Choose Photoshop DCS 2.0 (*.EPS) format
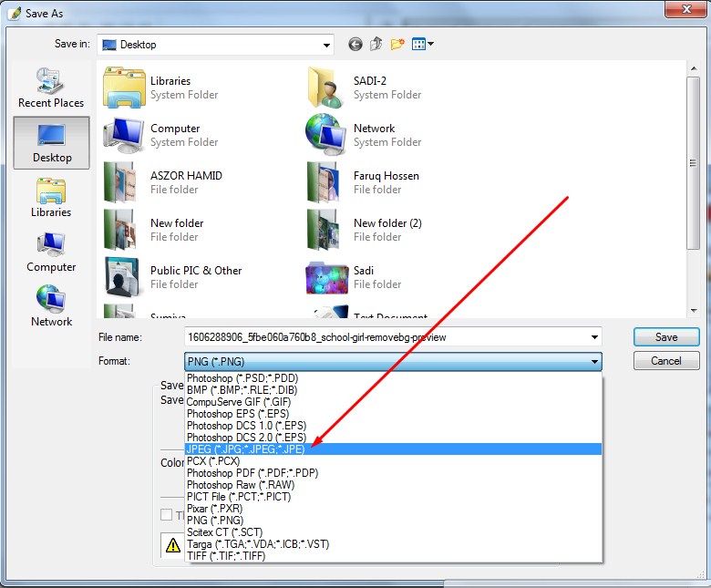The image size is (711, 588). point(393,437)
